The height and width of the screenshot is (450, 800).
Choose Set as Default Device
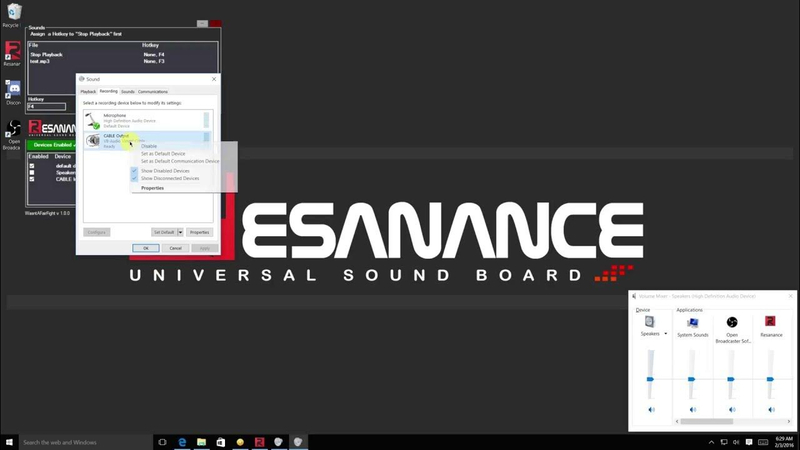pyautogui.click(x=163, y=154)
